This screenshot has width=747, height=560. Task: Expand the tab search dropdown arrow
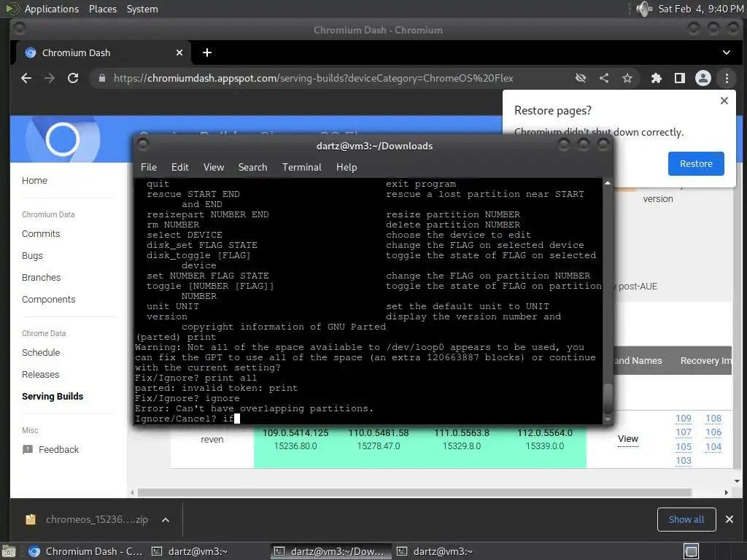[x=726, y=52]
